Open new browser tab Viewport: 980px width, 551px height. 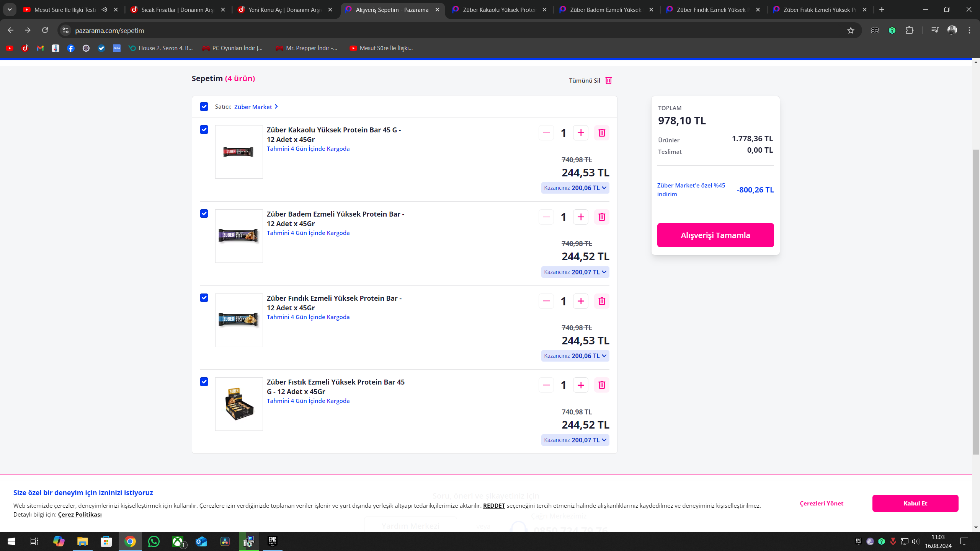click(x=882, y=10)
